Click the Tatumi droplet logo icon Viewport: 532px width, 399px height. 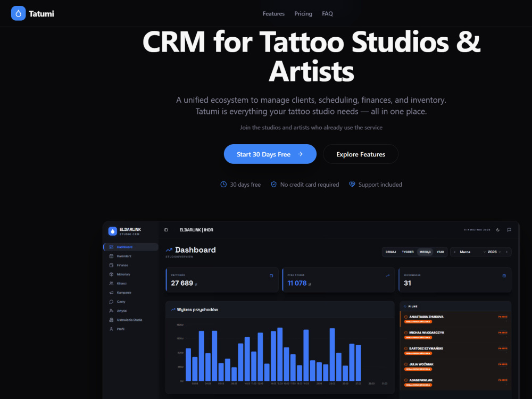click(18, 13)
